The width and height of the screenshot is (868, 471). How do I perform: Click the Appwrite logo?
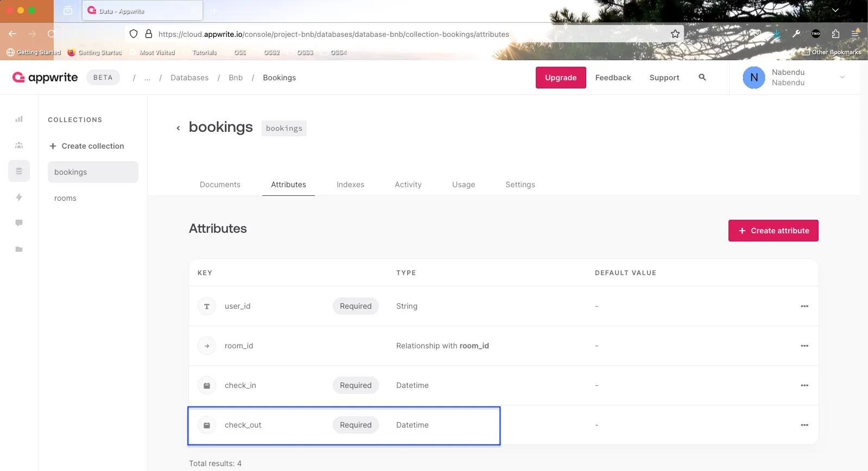45,78
